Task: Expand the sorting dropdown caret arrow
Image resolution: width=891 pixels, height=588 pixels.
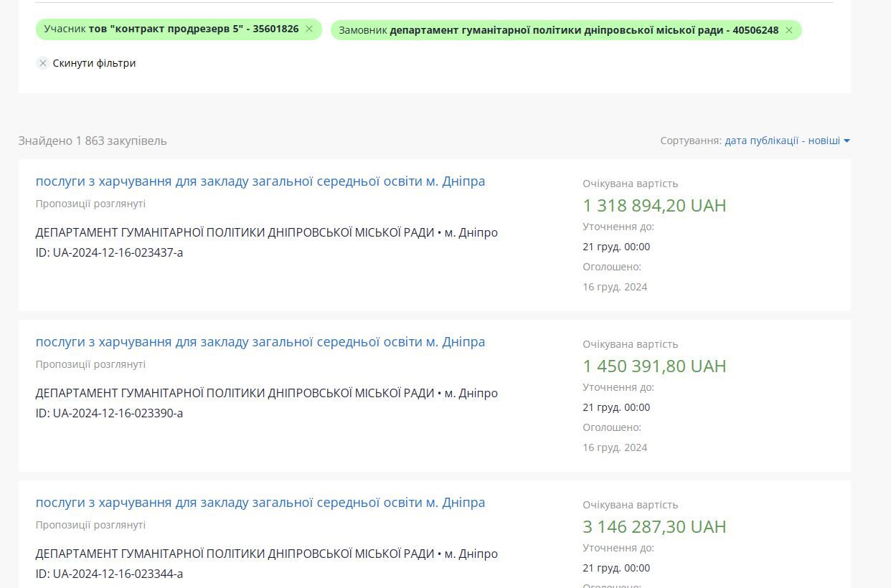Action: pyautogui.click(x=847, y=141)
